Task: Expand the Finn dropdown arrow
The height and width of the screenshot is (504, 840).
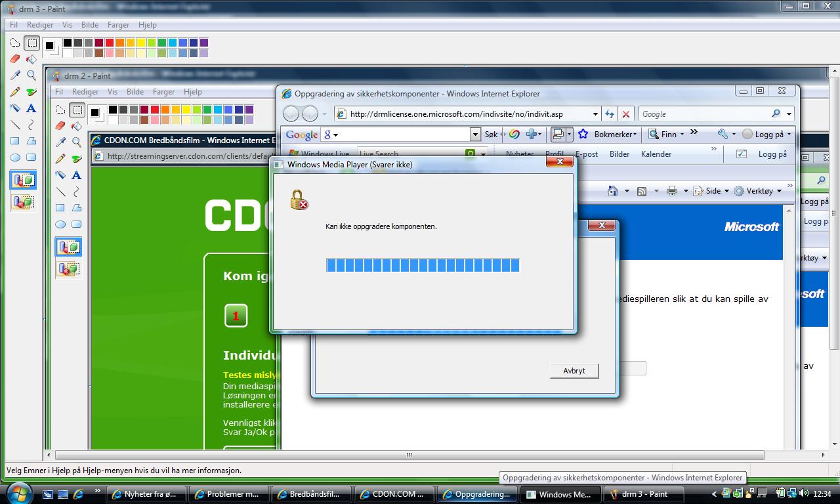Action: pyautogui.click(x=682, y=134)
